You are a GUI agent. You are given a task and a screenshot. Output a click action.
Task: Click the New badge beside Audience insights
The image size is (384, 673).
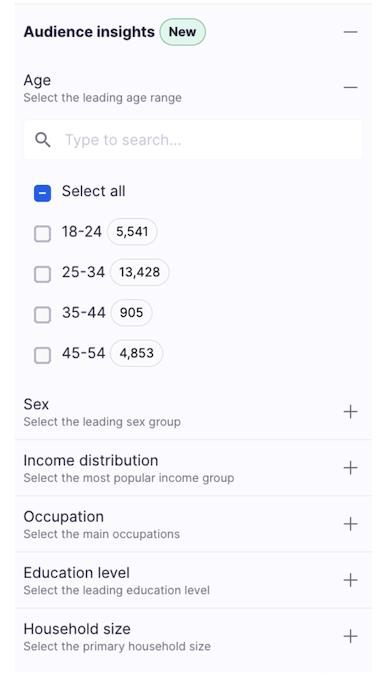click(x=182, y=32)
